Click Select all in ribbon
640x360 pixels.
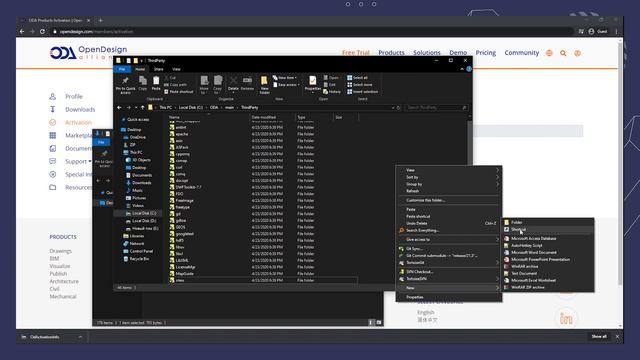tap(357, 78)
